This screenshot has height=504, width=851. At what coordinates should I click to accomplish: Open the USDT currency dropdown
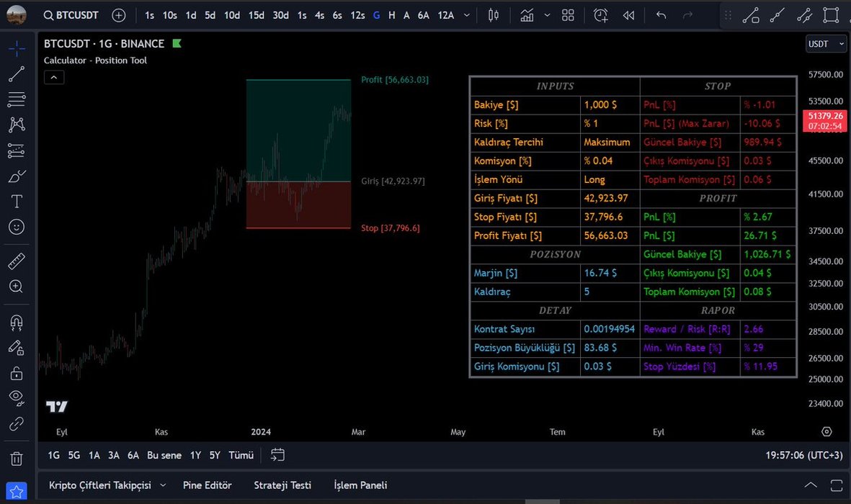tap(826, 44)
